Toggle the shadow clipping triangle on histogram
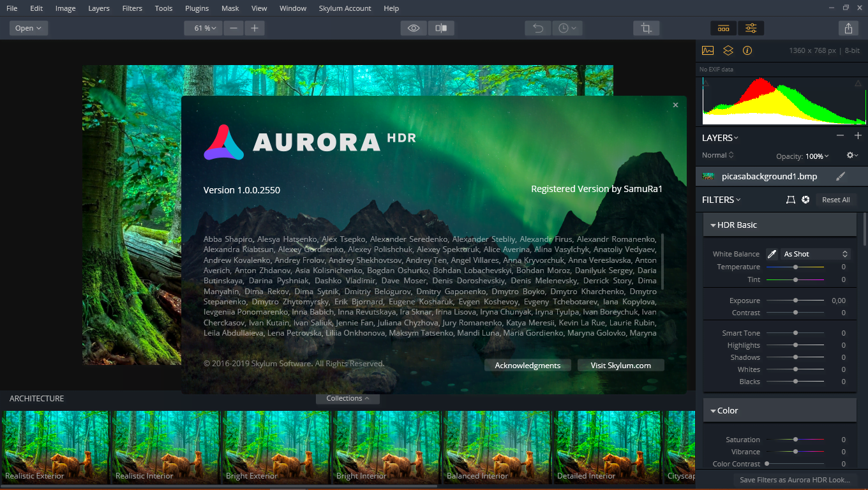This screenshot has width=868, height=490. [705, 83]
